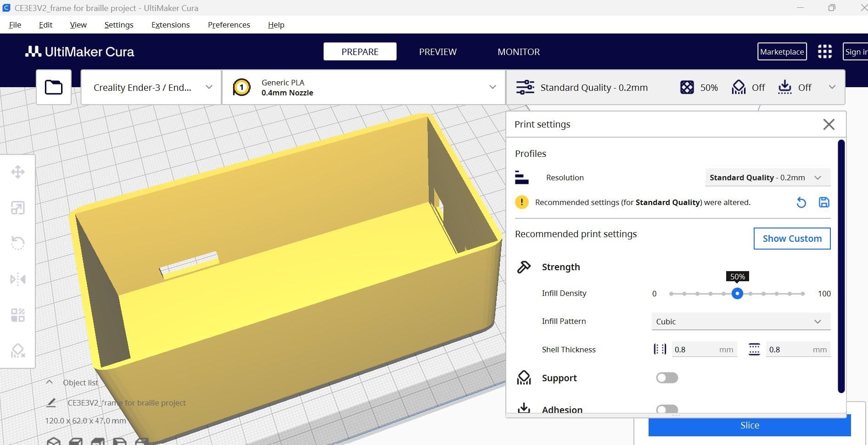
Task: Click the Standard Quality - 0.2mm summary text
Action: coord(594,87)
